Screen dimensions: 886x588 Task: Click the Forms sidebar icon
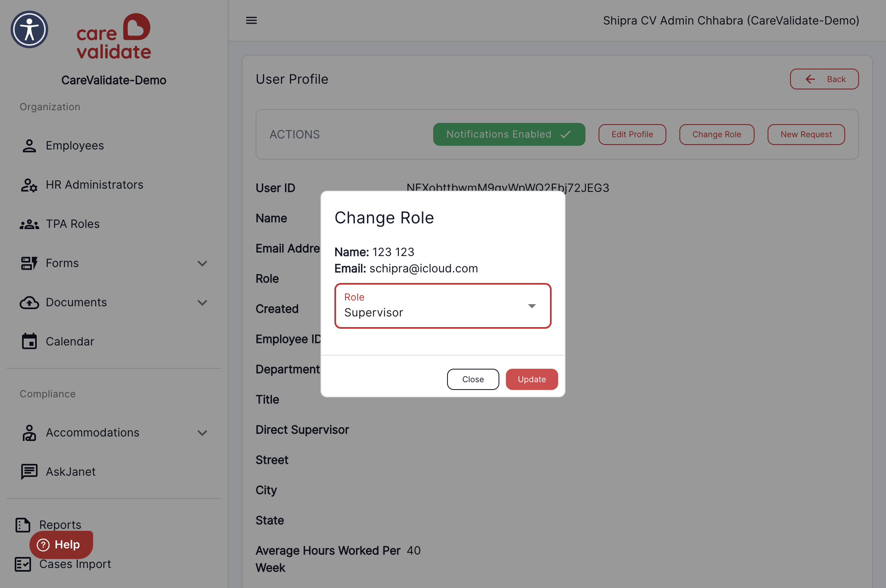(x=29, y=263)
